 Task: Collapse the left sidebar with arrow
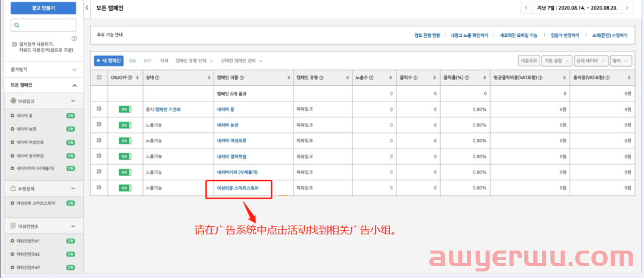click(87, 8)
